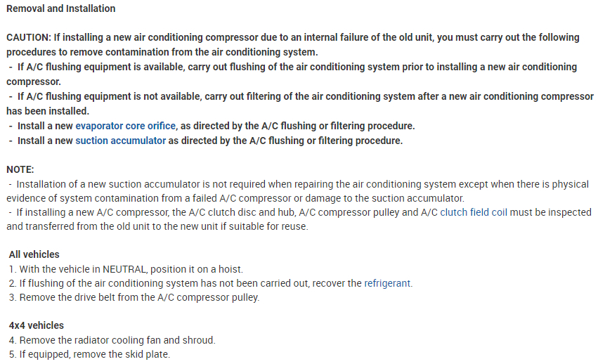Open the refrigerant hyperlink in step 2

(387, 283)
